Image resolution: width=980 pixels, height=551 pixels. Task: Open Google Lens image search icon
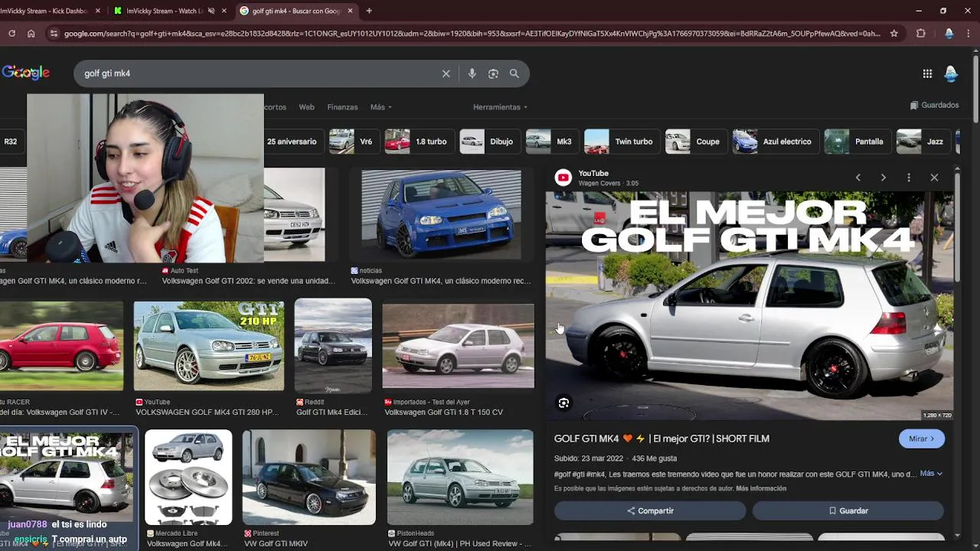[x=493, y=73]
